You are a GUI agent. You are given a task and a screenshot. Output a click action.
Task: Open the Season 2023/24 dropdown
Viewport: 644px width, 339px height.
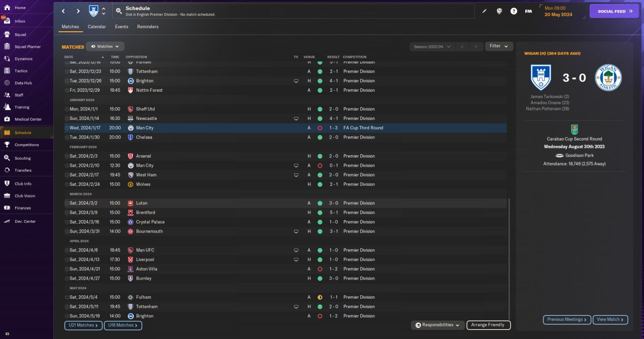point(432,46)
